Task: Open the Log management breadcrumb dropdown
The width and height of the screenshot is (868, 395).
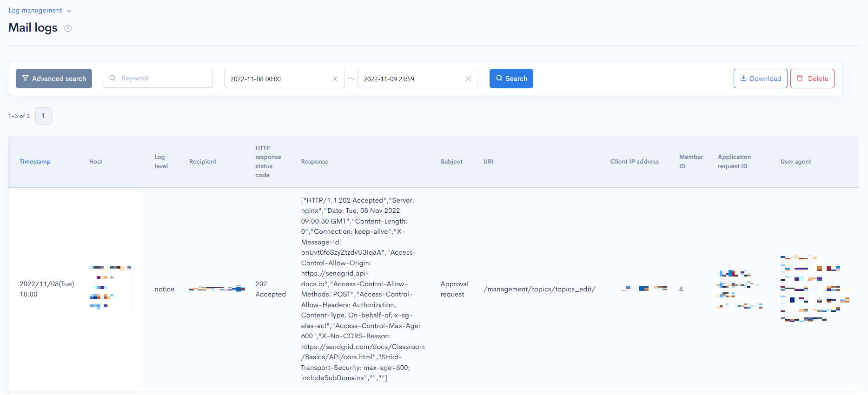Action: [40, 10]
